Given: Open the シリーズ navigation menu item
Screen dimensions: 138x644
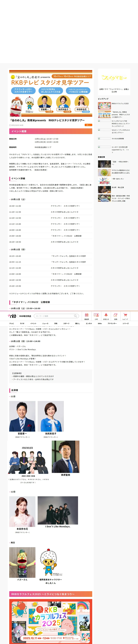Looking at the screenshot, I should (126, 324).
